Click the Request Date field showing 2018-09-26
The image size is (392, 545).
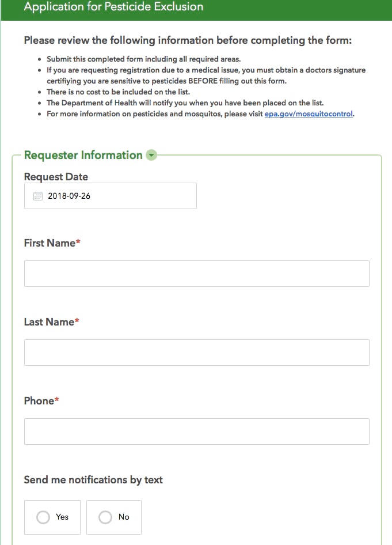point(111,196)
